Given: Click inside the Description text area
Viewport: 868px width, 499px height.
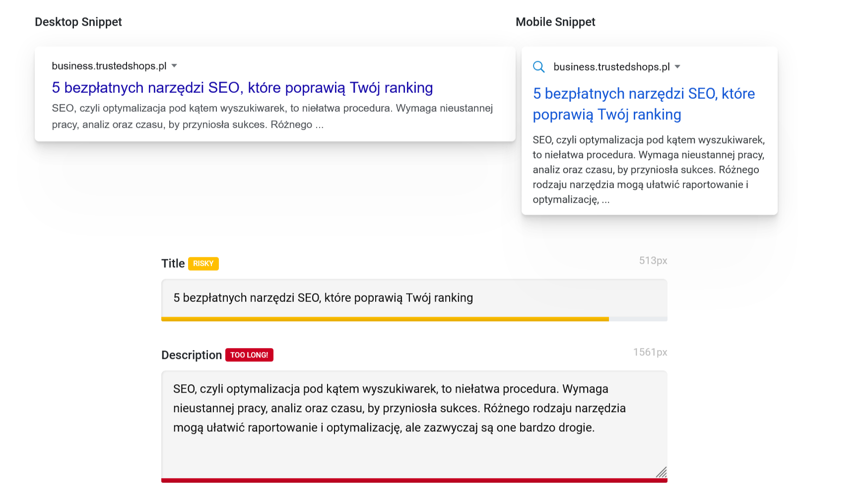Looking at the screenshot, I should (414, 425).
